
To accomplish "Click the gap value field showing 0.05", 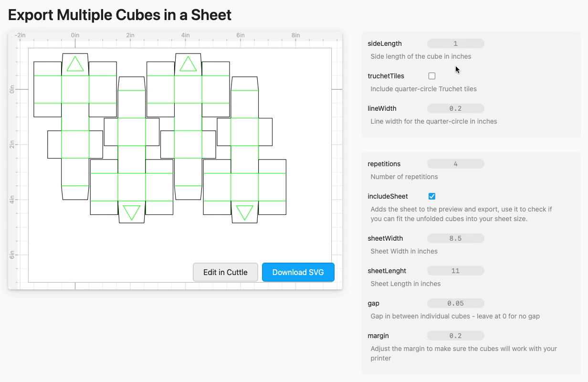I will (455, 303).
